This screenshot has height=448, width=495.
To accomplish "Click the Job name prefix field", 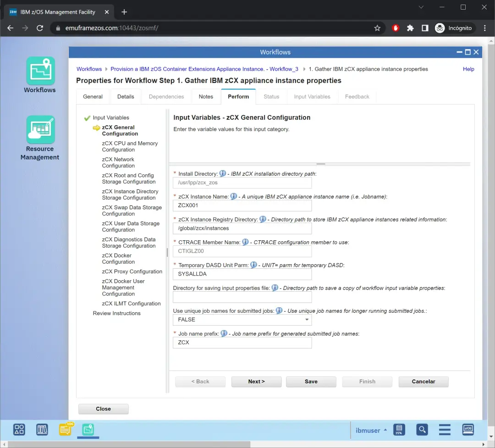I will coord(242,343).
